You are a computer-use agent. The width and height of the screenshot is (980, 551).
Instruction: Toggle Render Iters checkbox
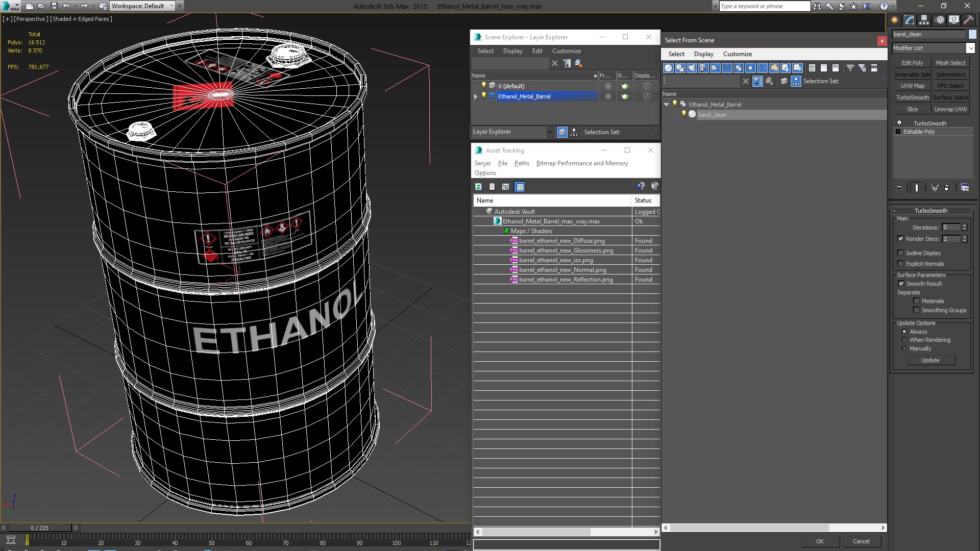coord(900,239)
